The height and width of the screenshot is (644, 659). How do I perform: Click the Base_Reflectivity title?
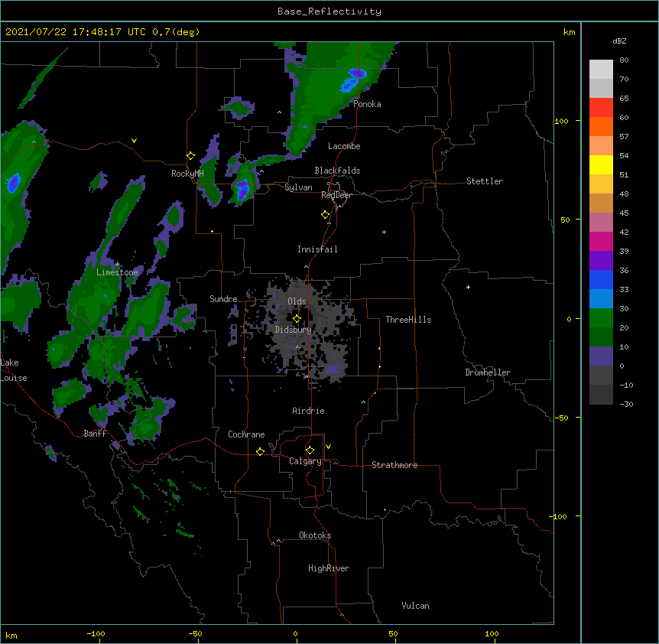point(329,11)
